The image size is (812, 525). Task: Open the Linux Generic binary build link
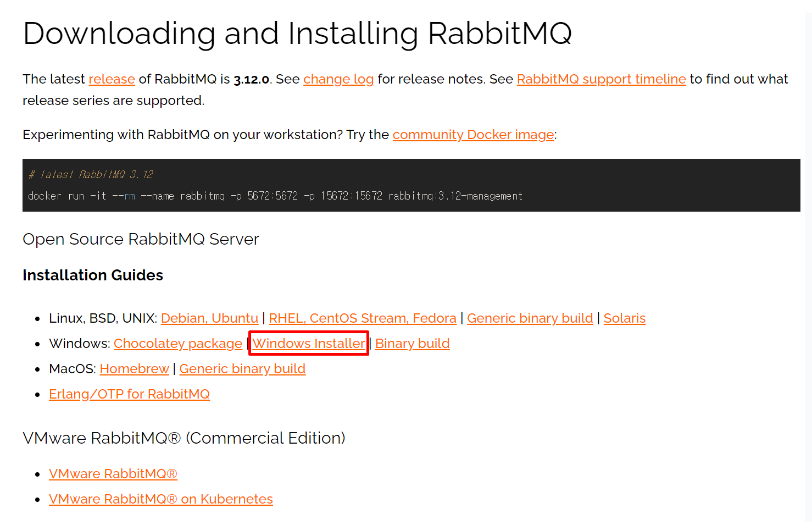click(x=530, y=318)
